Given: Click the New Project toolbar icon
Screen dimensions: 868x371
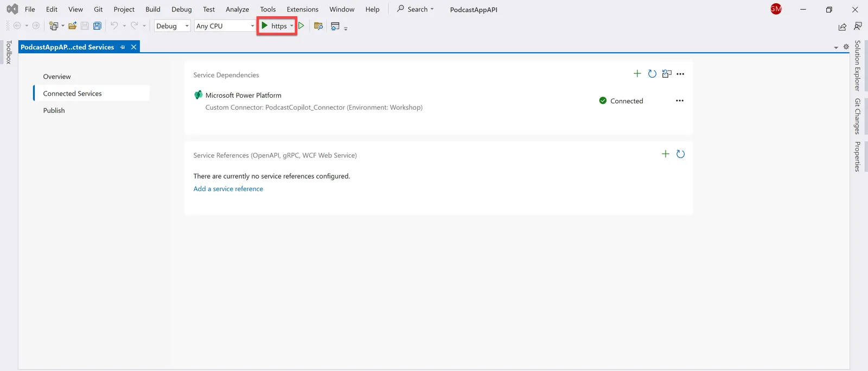Looking at the screenshot, I should tap(53, 26).
